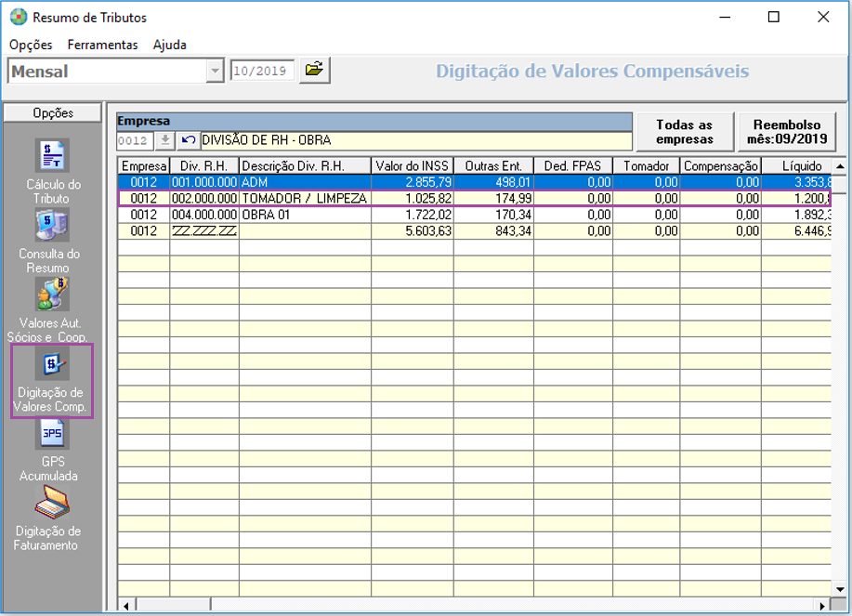Click the Compensação column header

[x=720, y=165]
